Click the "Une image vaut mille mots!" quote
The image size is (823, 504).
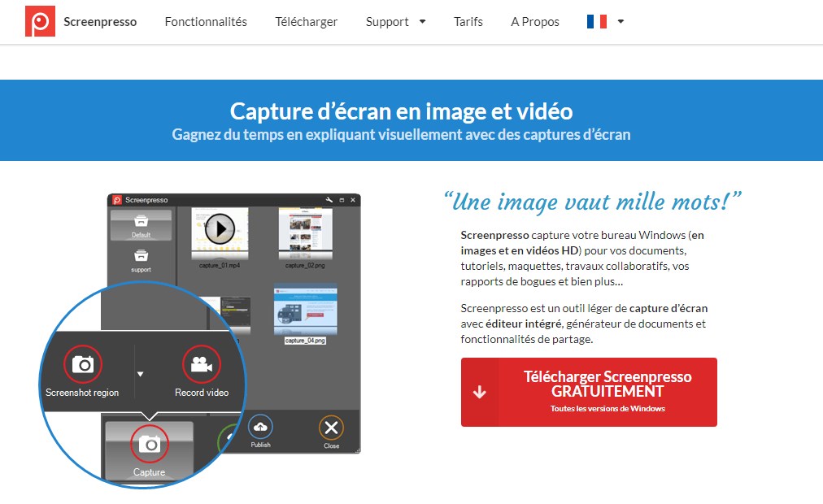[x=592, y=202]
